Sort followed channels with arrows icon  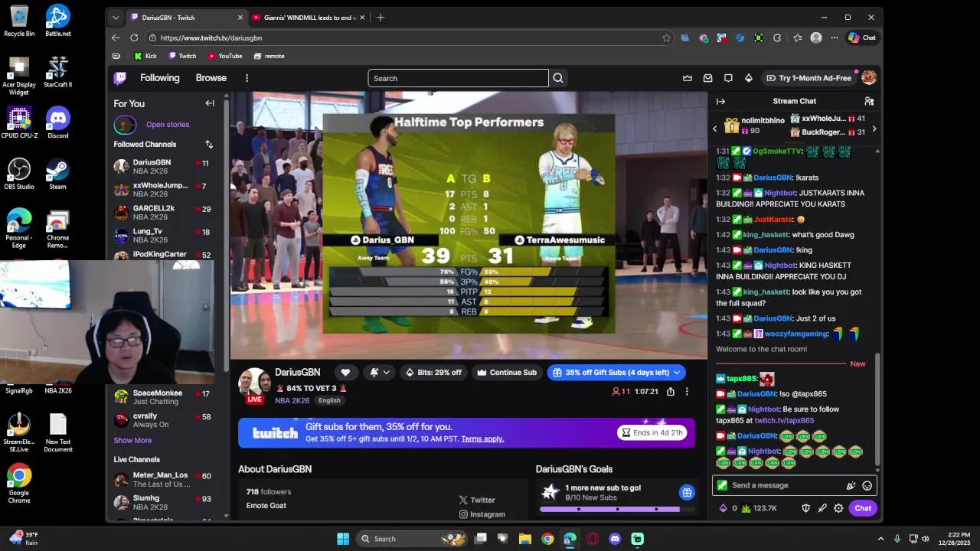tap(209, 144)
